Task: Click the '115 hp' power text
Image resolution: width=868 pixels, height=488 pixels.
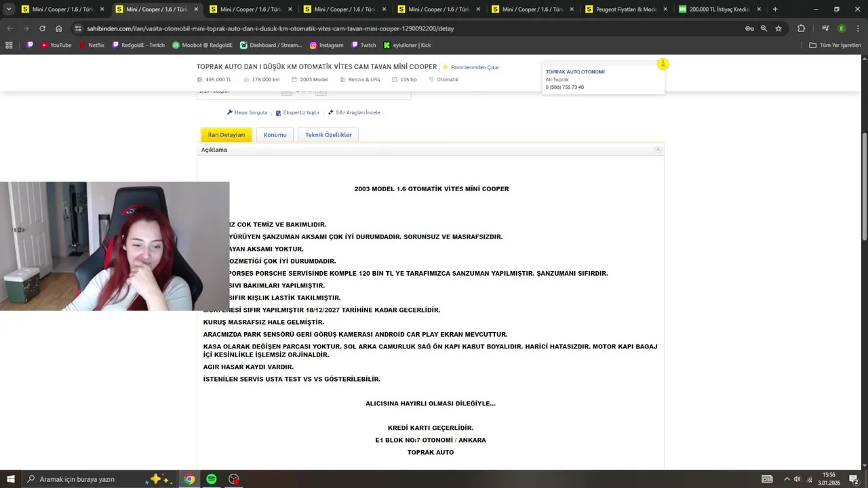Action: tap(408, 79)
